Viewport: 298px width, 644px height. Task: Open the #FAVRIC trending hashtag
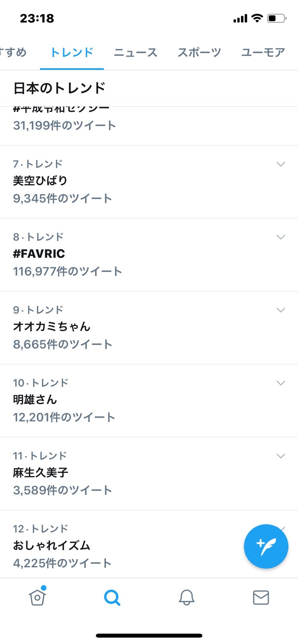(39, 254)
